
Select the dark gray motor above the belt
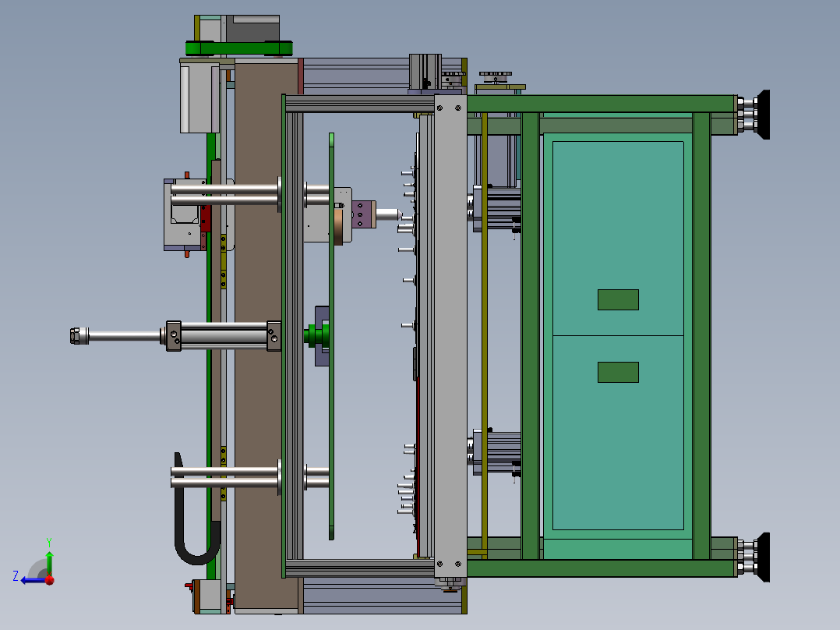(252, 28)
